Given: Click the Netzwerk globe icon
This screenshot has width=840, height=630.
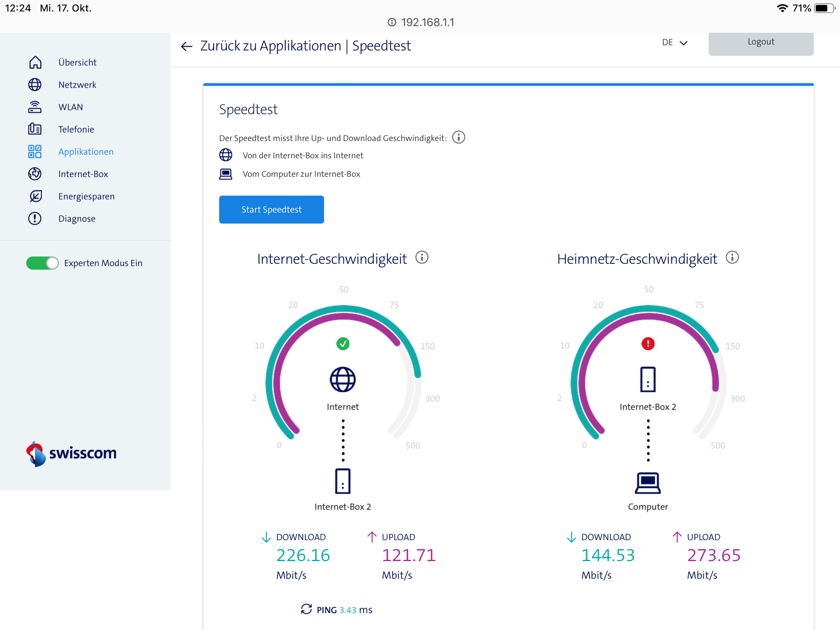Looking at the screenshot, I should point(35,84).
